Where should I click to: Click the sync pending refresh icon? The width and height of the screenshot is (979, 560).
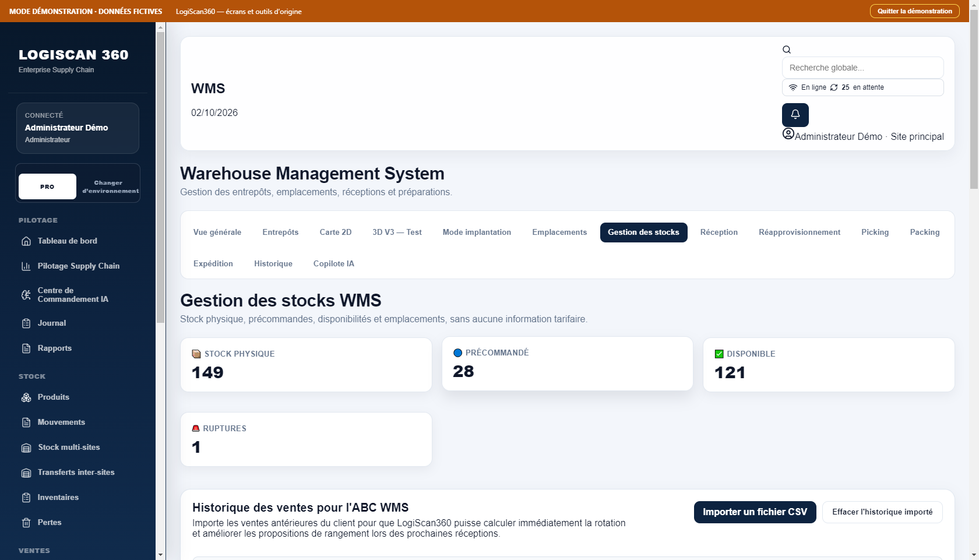pos(834,87)
